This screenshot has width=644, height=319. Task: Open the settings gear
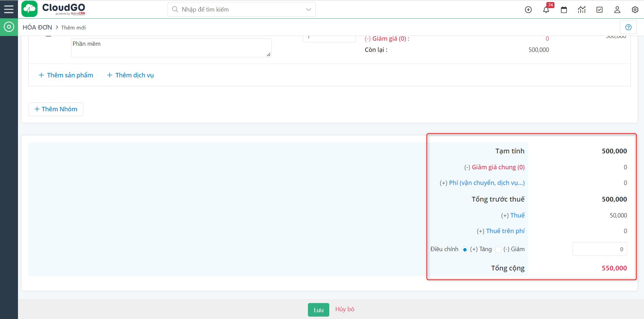(635, 10)
